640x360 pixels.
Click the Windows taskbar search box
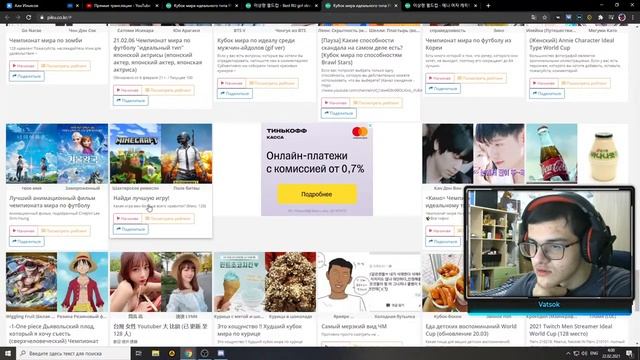pyautogui.click(x=73, y=353)
